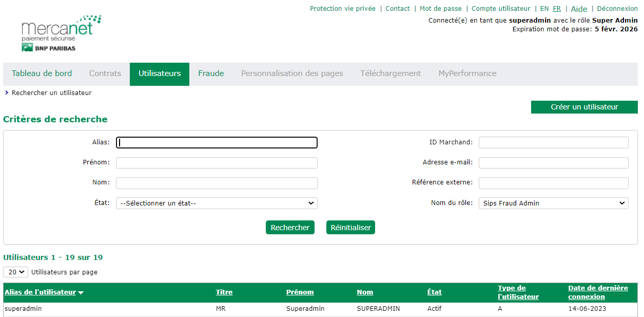Switch to the Tableau de bord tab
This screenshot has height=317, width=644.
pos(42,73)
